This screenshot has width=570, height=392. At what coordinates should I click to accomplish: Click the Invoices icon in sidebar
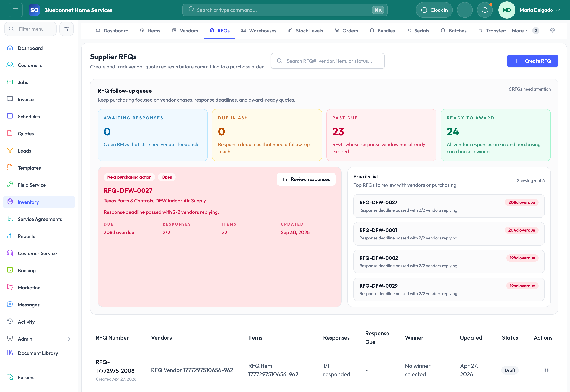tap(10, 99)
